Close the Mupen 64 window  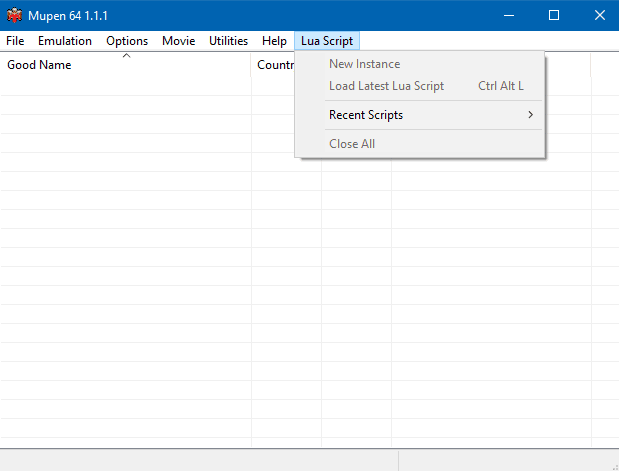[x=600, y=15]
